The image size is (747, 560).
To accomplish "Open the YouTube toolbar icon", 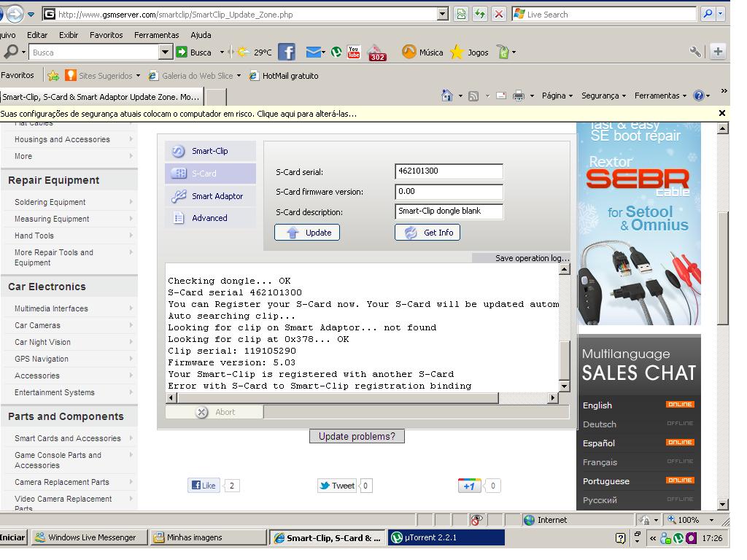I will click(354, 52).
